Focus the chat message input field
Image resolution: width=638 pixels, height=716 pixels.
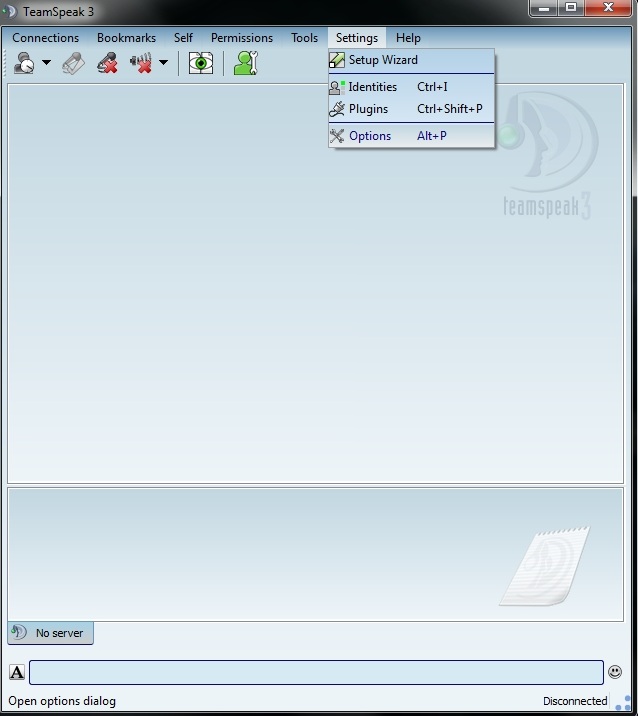tap(316, 672)
